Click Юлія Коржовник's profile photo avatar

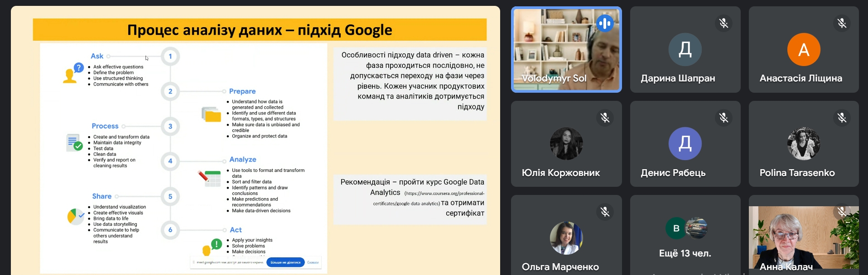566,143
